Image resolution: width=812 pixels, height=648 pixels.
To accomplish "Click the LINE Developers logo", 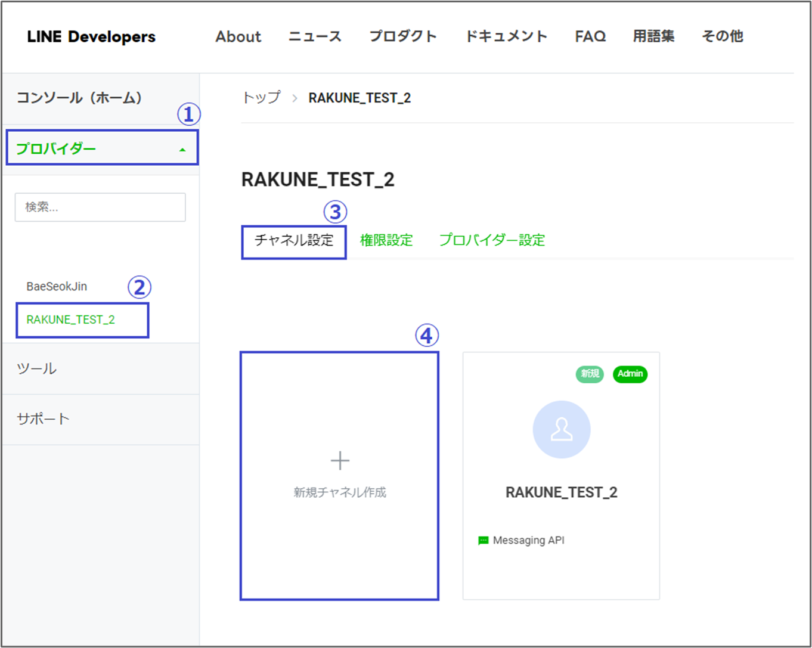I will tap(91, 37).
